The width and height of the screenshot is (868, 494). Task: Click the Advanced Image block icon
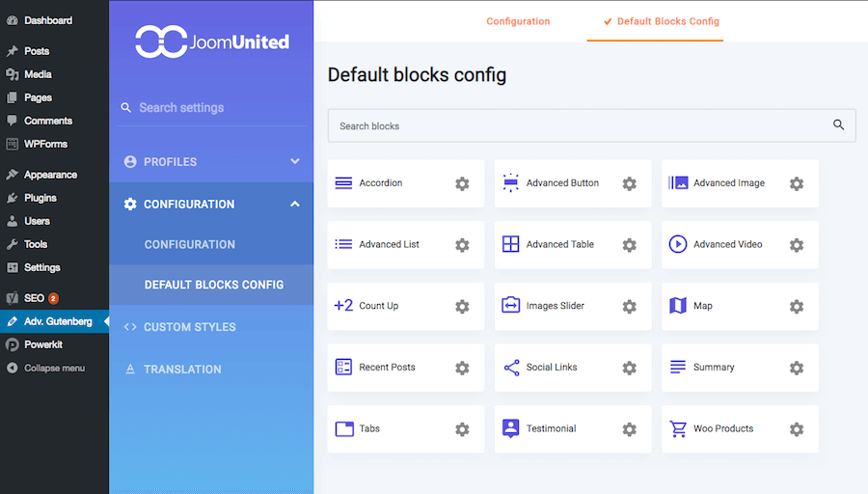(x=678, y=182)
